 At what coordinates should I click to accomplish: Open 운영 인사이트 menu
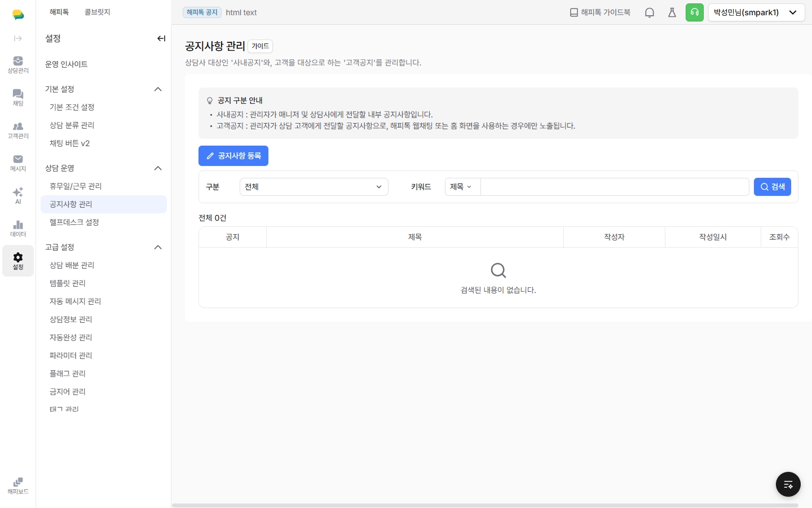pyautogui.click(x=104, y=64)
